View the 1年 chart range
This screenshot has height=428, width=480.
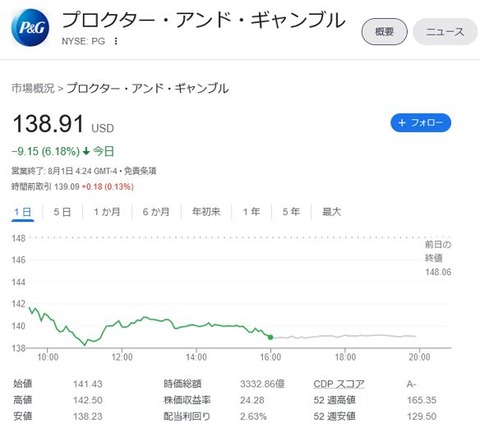251,212
